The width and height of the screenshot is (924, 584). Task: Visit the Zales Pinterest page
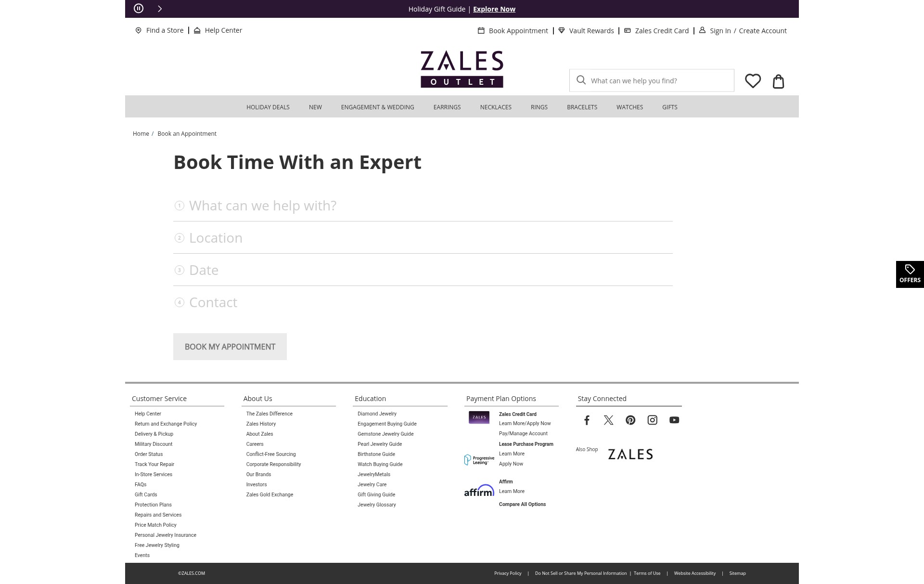pyautogui.click(x=630, y=420)
